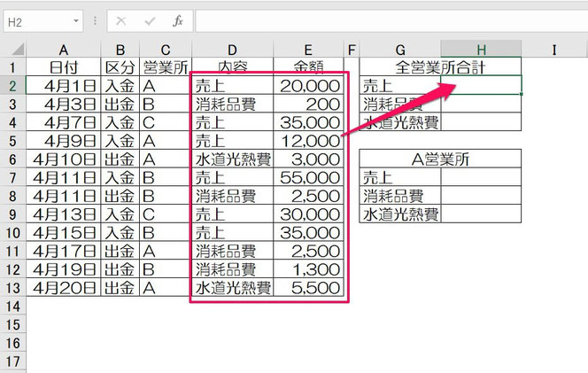Select the date cell 4月10日
This screenshot has width=588, height=373.
(x=64, y=159)
